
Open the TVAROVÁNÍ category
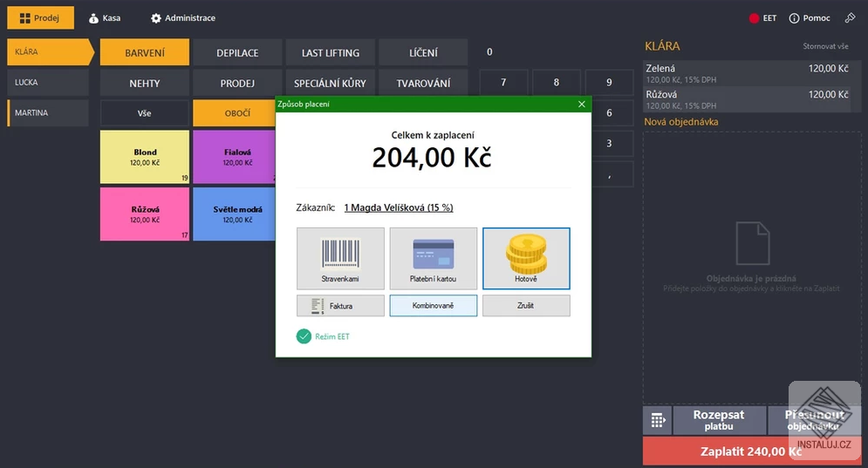pyautogui.click(x=423, y=83)
